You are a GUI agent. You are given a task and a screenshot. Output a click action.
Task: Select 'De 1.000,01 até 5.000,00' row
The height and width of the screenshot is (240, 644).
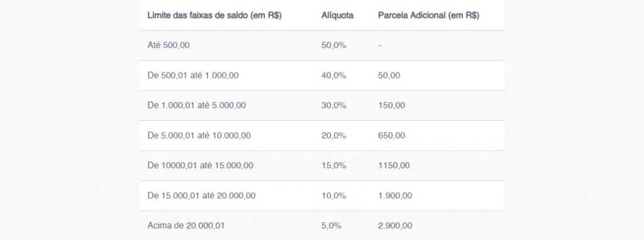(x=322, y=105)
